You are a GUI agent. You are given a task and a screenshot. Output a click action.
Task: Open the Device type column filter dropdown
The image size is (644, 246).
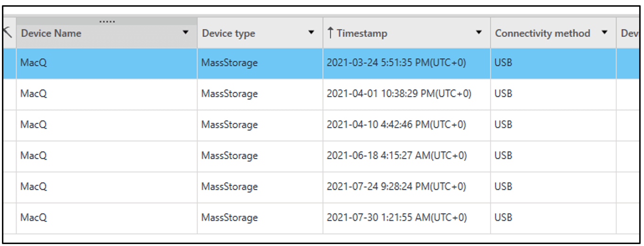pyautogui.click(x=311, y=33)
